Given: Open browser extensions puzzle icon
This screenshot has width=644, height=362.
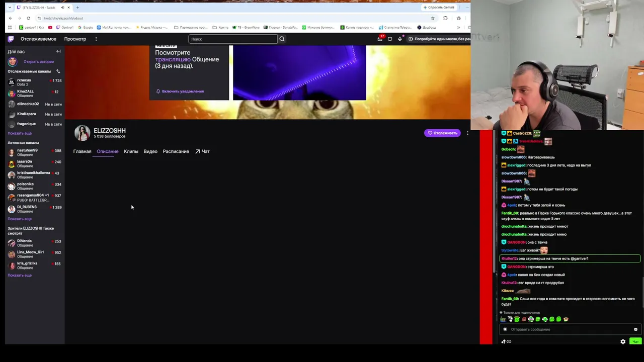Looking at the screenshot, I should (445, 18).
